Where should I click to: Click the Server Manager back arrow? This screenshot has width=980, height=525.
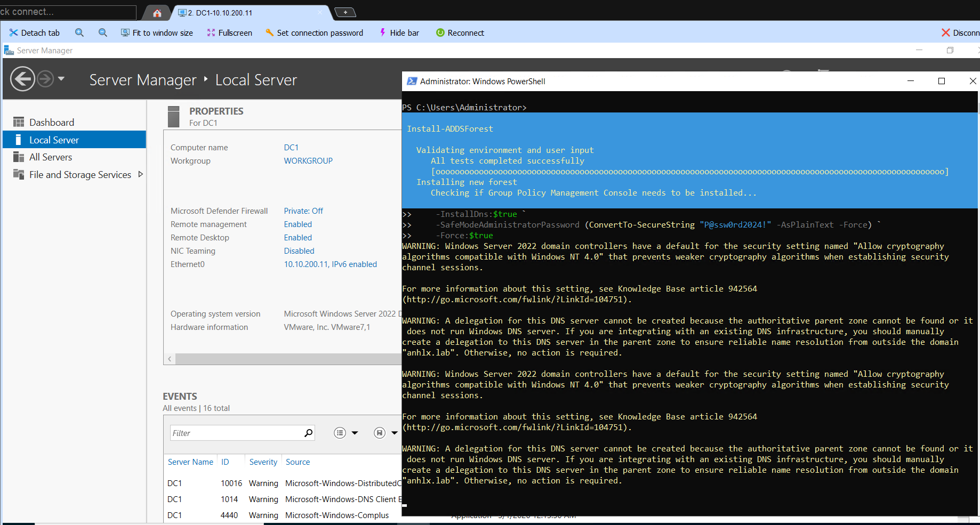tap(22, 79)
